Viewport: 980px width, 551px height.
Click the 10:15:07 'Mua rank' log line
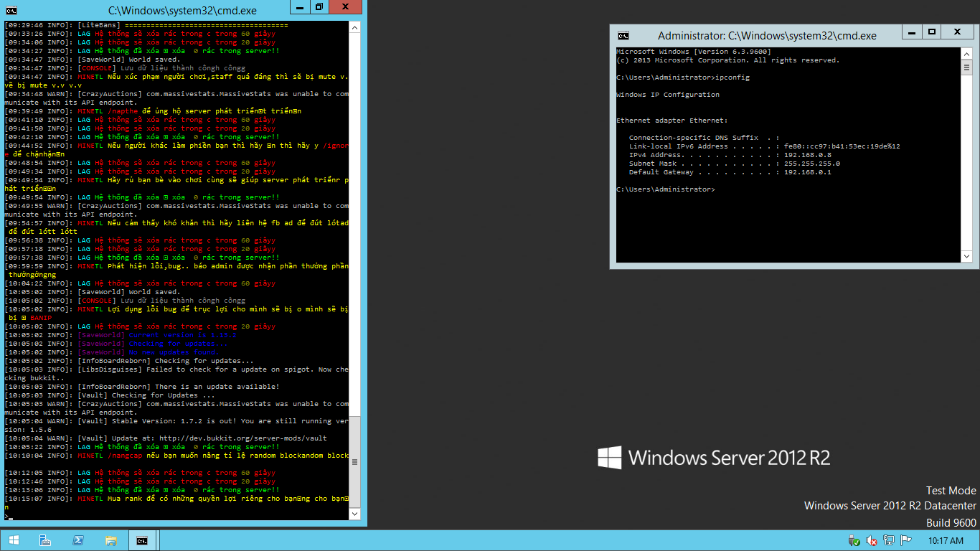point(176,502)
